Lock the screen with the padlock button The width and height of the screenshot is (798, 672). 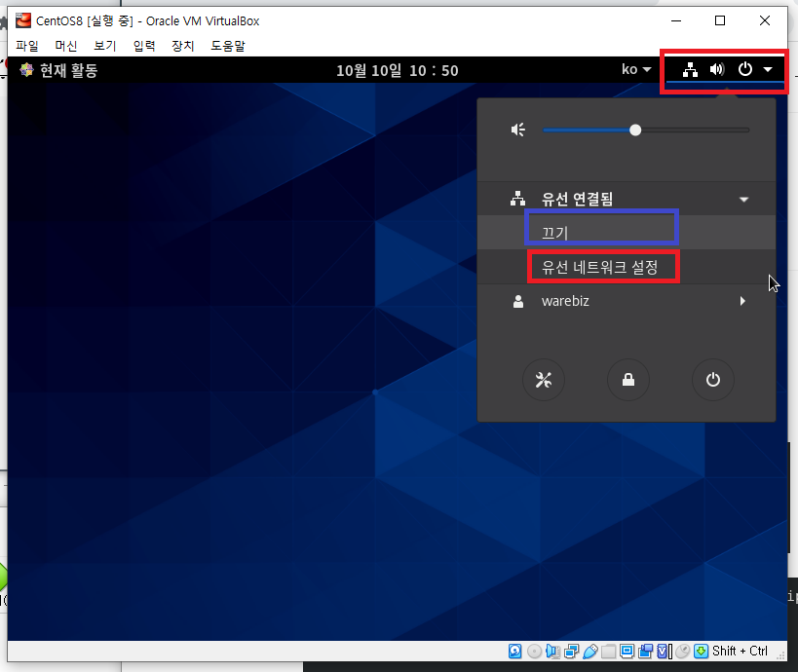(628, 380)
